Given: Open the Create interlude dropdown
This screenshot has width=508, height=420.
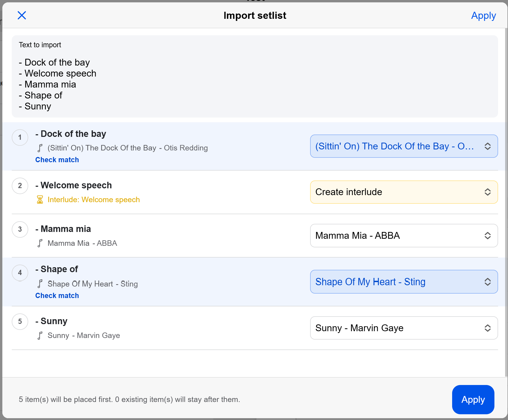Looking at the screenshot, I should coord(404,192).
